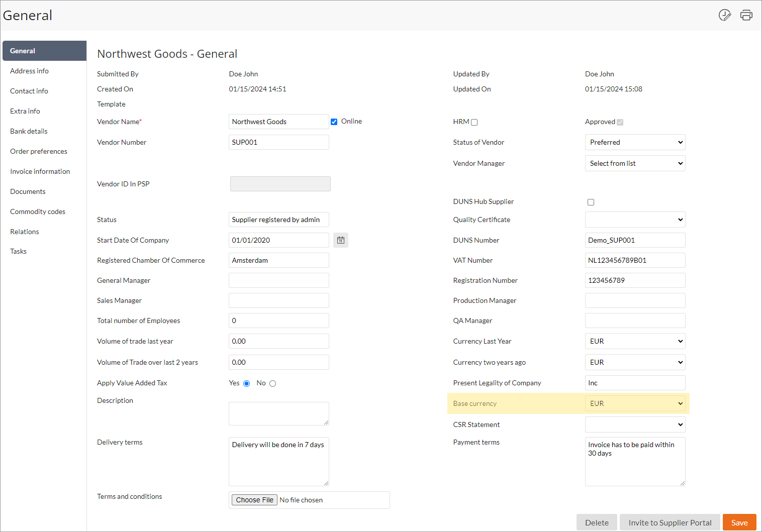
Task: Expand the CSR Statement dropdown
Action: click(635, 424)
